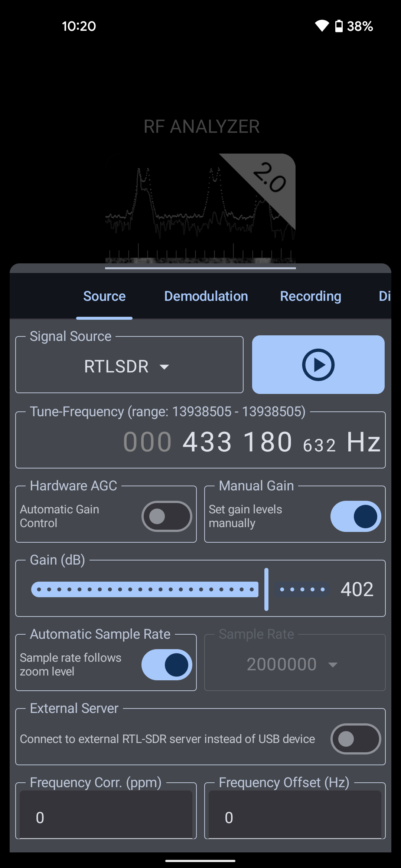This screenshot has width=401, height=868.
Task: Enable External Server connection switch
Action: pyautogui.click(x=355, y=739)
